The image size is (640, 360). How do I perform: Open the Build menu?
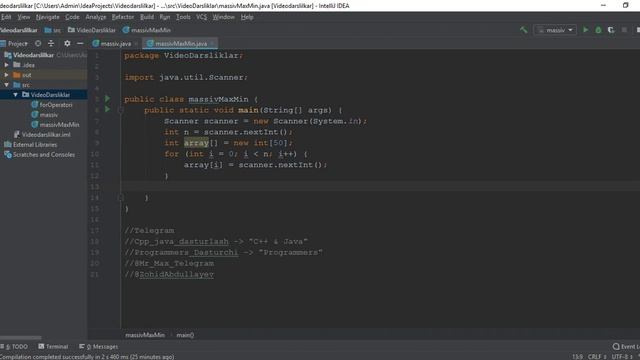pos(147,17)
